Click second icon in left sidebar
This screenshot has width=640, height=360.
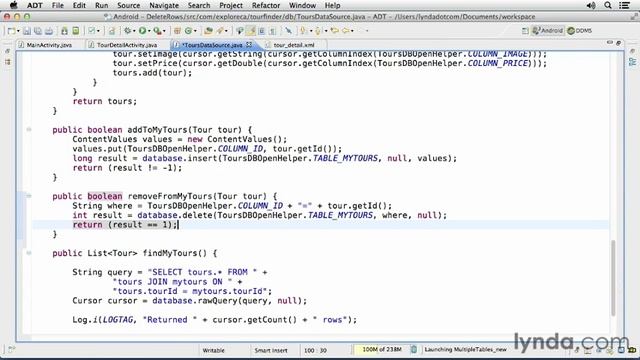(7, 62)
